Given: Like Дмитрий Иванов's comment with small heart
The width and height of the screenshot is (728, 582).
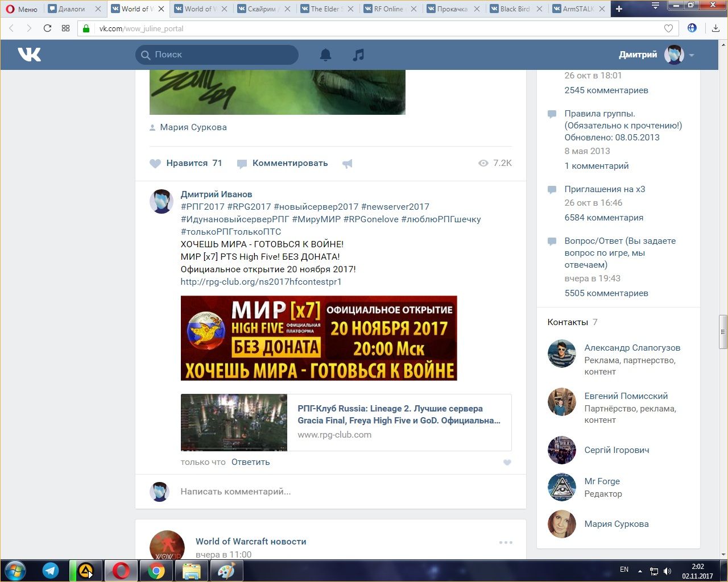Looking at the screenshot, I should (507, 463).
